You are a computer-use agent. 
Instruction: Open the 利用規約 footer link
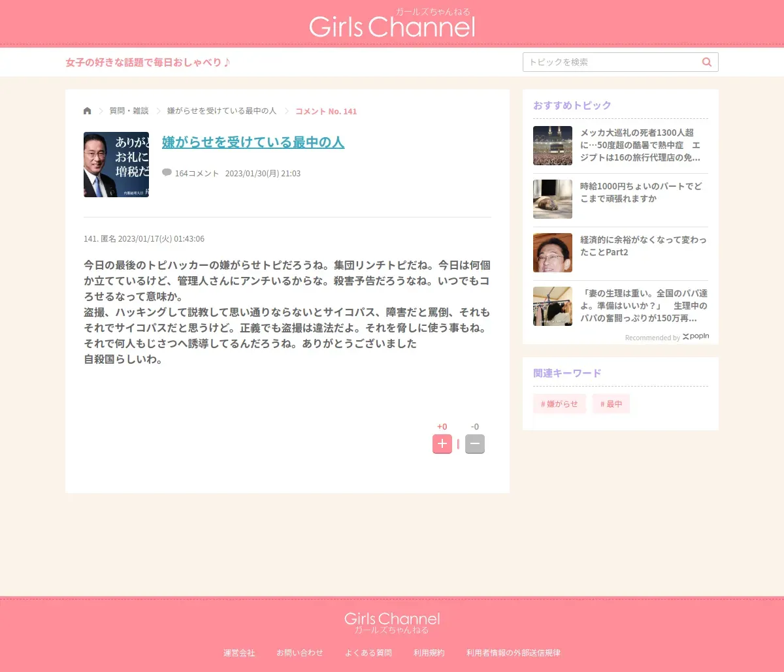click(x=429, y=653)
